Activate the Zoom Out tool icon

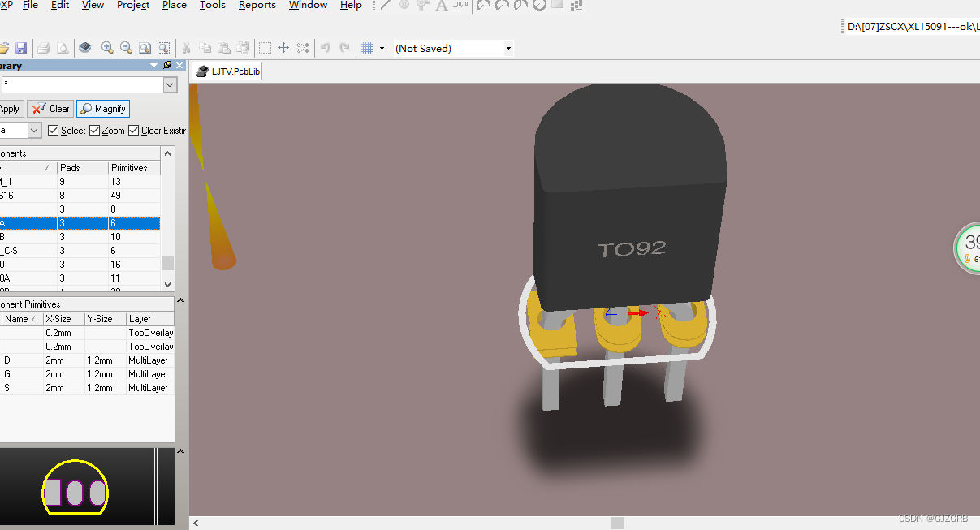(x=126, y=48)
